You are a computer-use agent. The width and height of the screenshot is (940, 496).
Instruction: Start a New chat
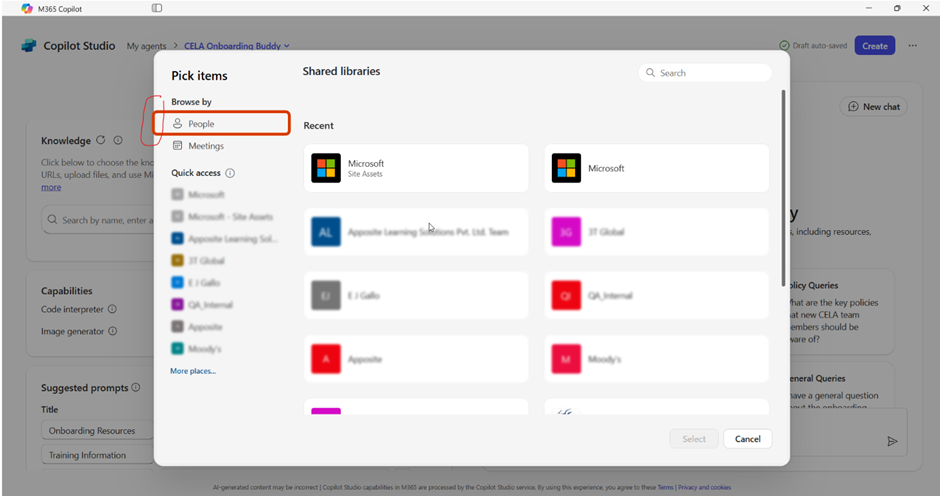coord(873,107)
